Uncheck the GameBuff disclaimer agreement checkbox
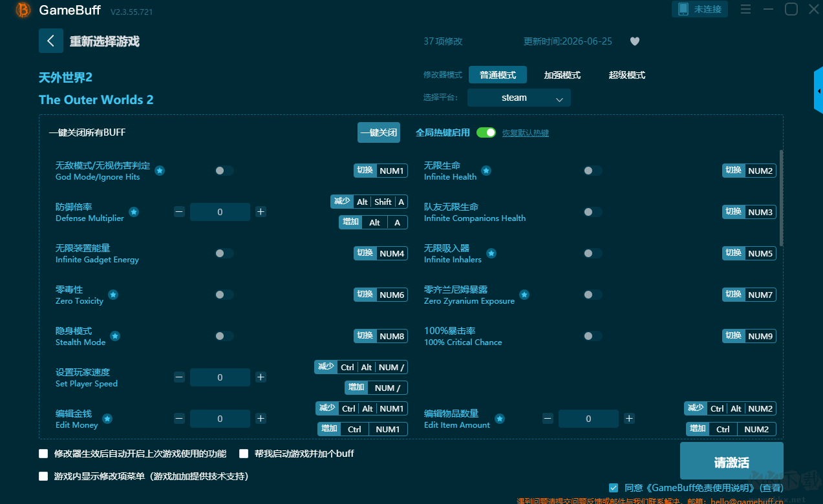Viewport: 823px width, 504px height. tap(614, 488)
